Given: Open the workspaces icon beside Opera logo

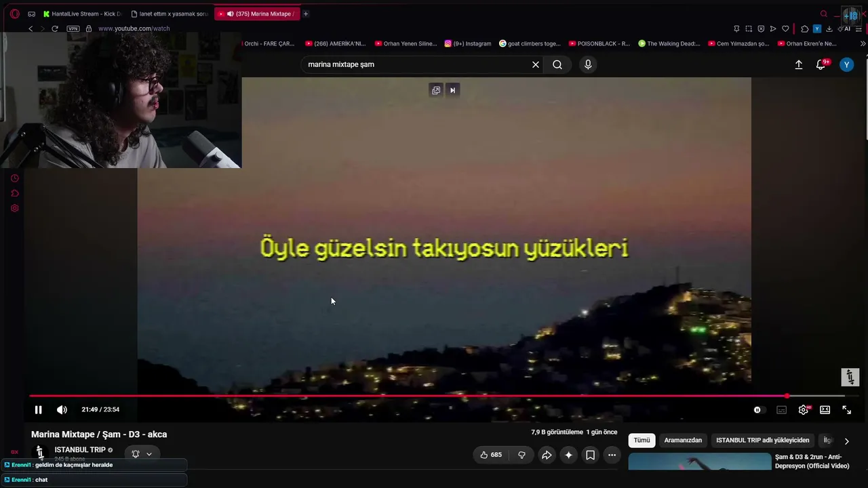Looking at the screenshot, I should tap(31, 14).
